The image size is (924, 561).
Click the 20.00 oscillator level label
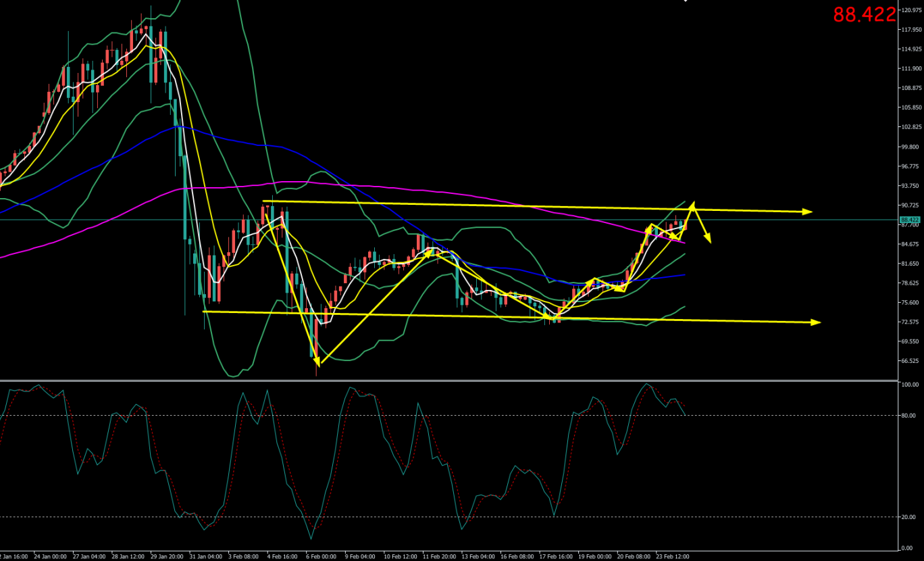tap(908, 517)
